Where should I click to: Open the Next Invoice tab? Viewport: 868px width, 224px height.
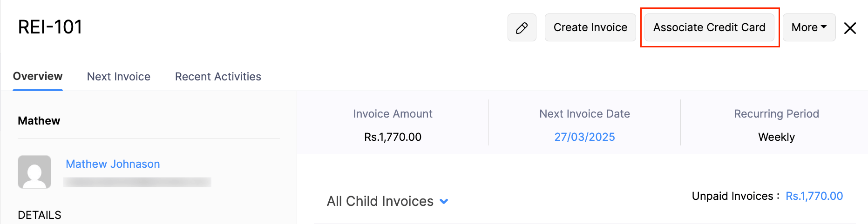tap(119, 77)
